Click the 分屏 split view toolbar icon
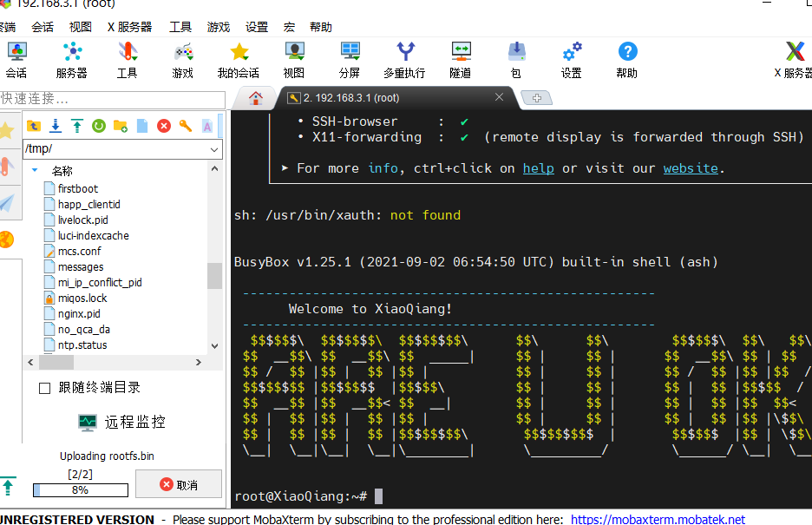 [x=350, y=60]
